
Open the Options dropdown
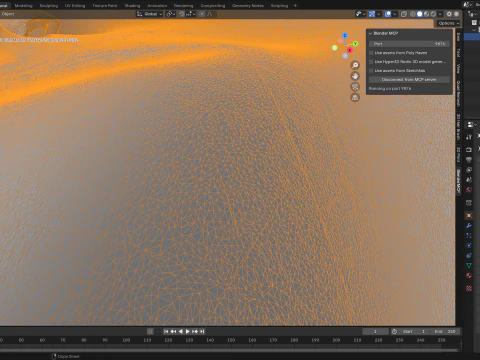(449, 23)
